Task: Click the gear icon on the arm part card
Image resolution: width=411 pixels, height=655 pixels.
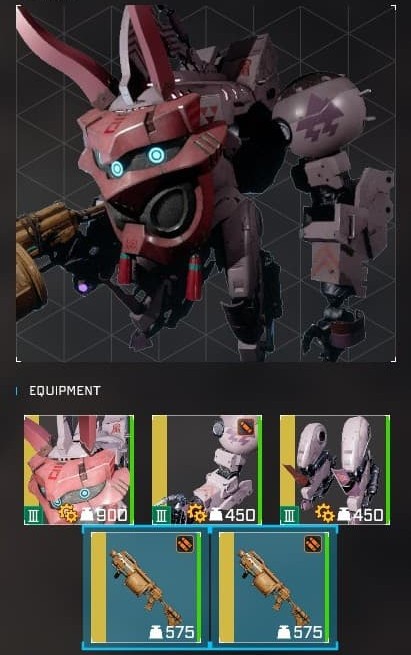Action: tap(196, 513)
